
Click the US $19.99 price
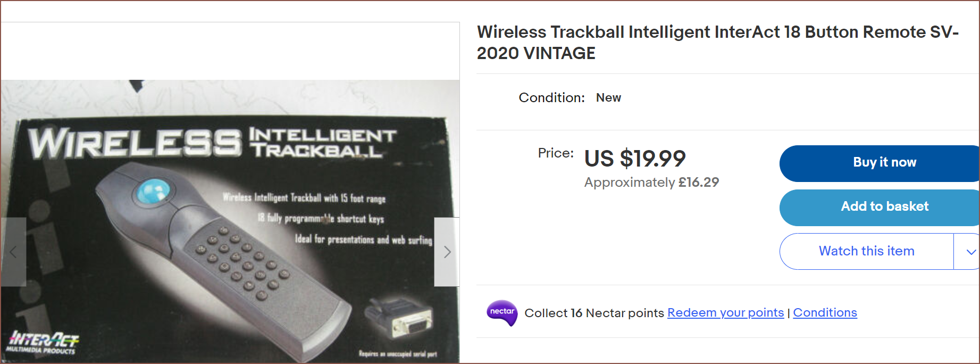635,159
